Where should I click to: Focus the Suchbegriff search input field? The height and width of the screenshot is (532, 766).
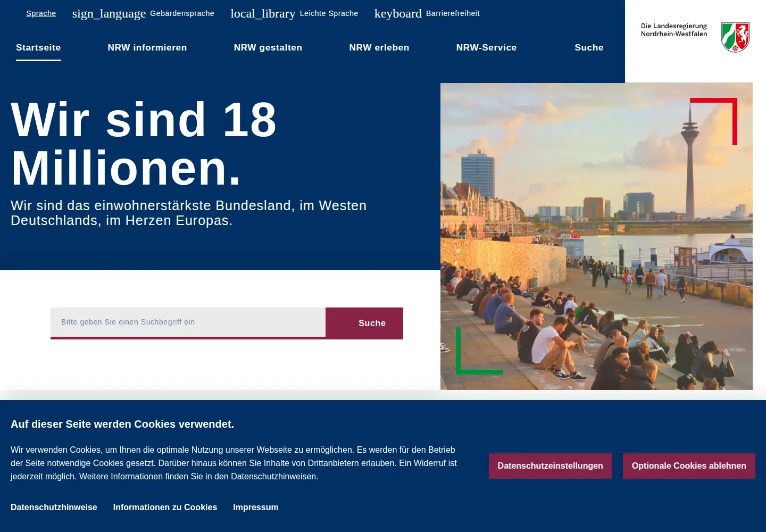188,322
